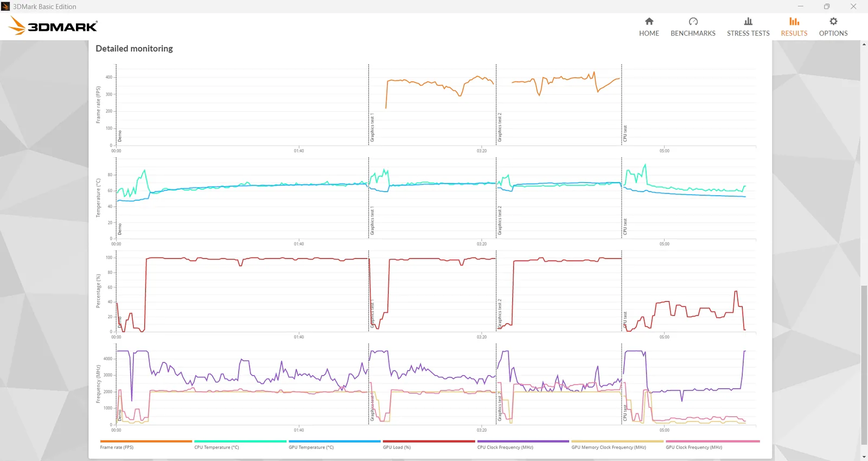
Task: Select the Stress Tests bar chart icon
Action: pyautogui.click(x=748, y=22)
